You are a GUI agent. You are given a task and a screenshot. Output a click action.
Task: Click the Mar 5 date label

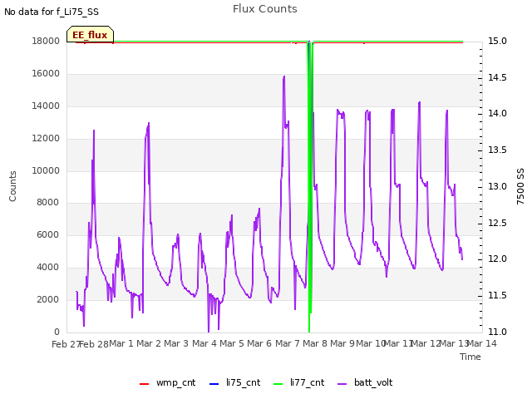(x=232, y=343)
